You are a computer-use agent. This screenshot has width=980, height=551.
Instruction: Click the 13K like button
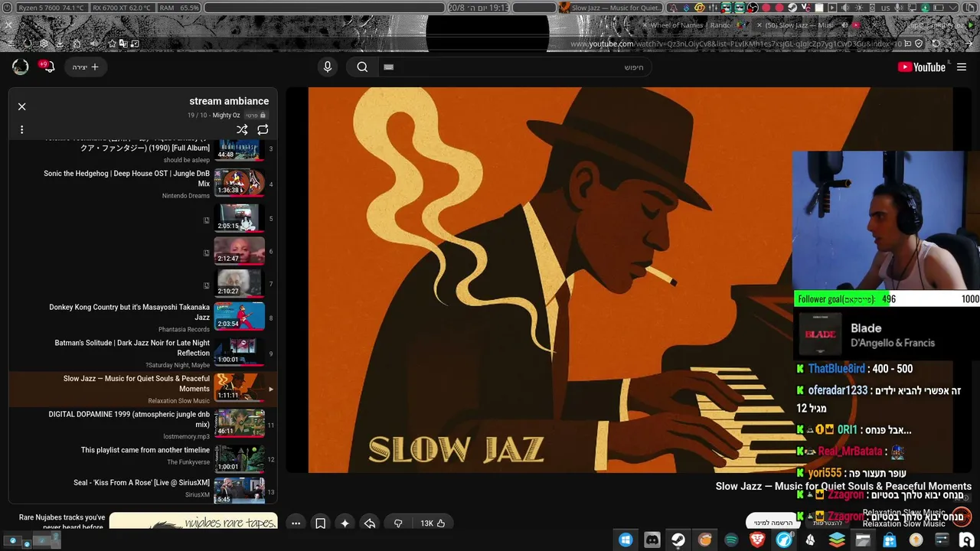433,523
